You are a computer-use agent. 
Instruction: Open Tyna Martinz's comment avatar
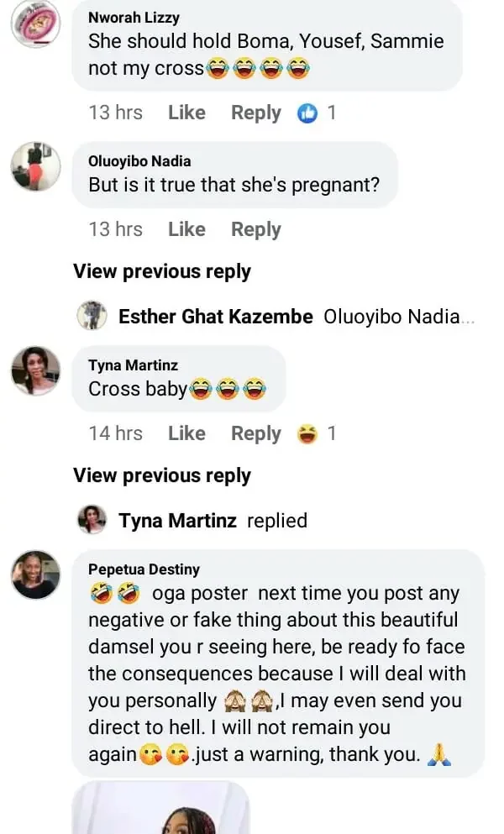point(35,370)
